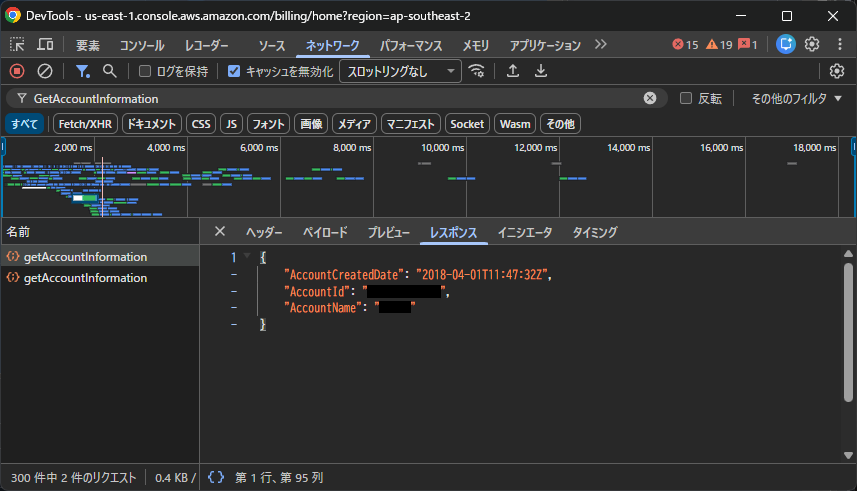Select the second getAccountInformation request
This screenshot has height=491, width=857.
point(100,278)
